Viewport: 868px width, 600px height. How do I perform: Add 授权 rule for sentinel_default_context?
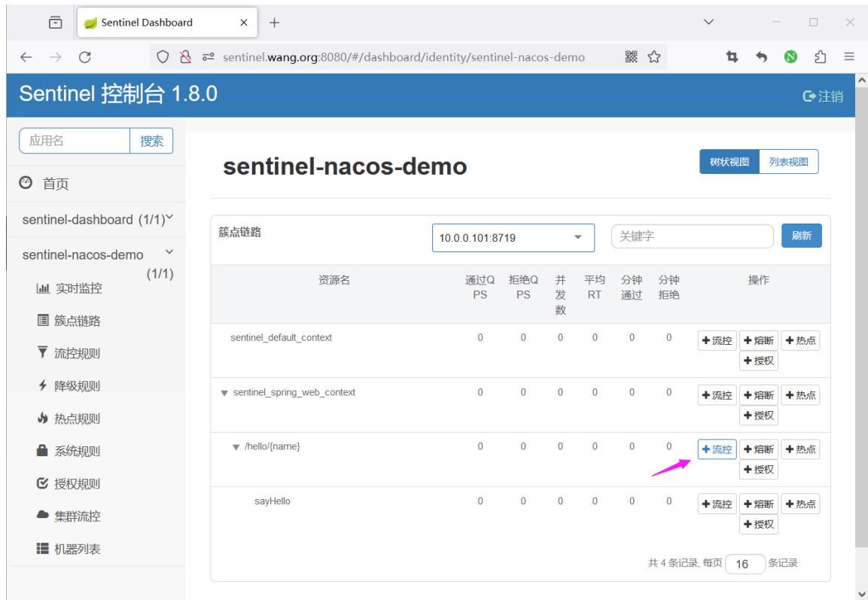tap(758, 361)
